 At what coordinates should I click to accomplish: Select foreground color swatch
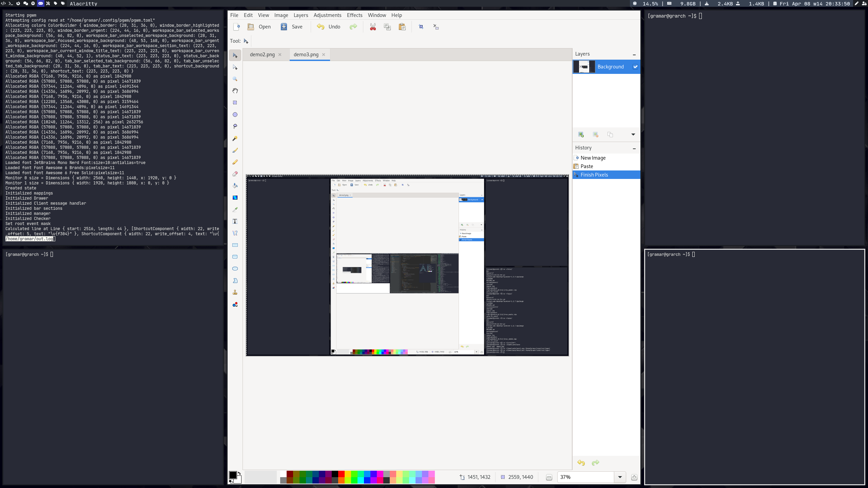(x=233, y=475)
